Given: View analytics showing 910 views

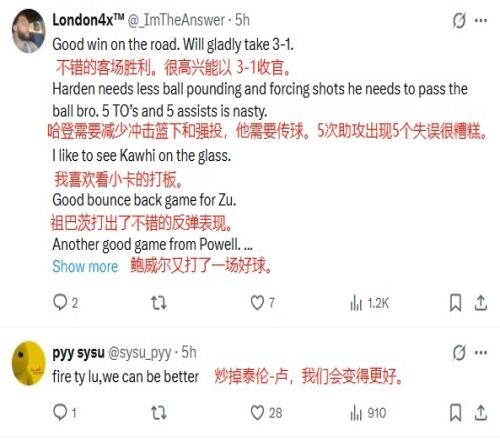Looking at the screenshot, I should (368, 413).
